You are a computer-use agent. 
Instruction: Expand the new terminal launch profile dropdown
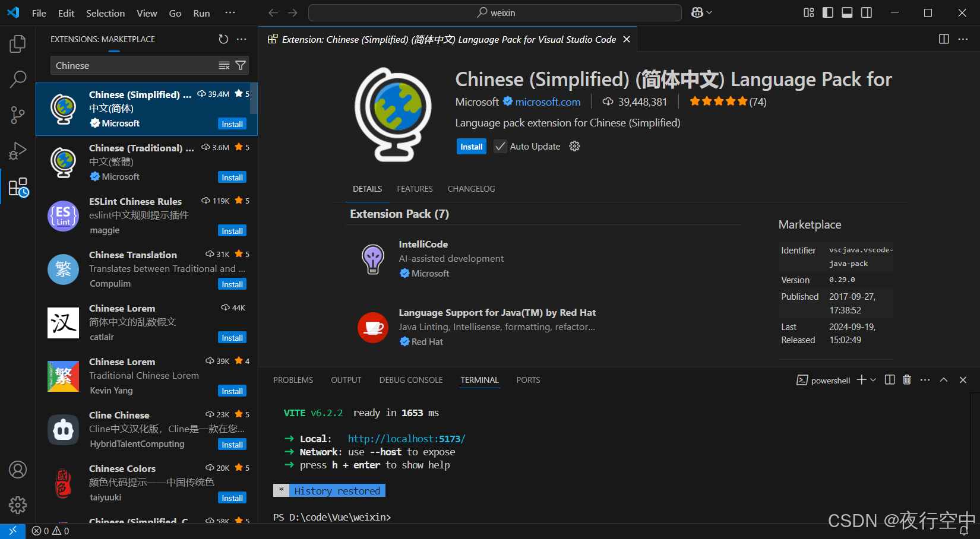click(873, 380)
